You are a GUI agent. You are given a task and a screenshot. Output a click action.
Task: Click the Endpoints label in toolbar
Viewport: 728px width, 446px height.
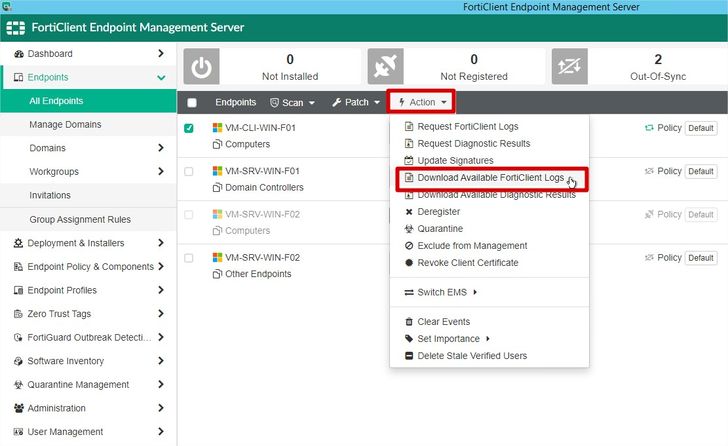(x=235, y=102)
